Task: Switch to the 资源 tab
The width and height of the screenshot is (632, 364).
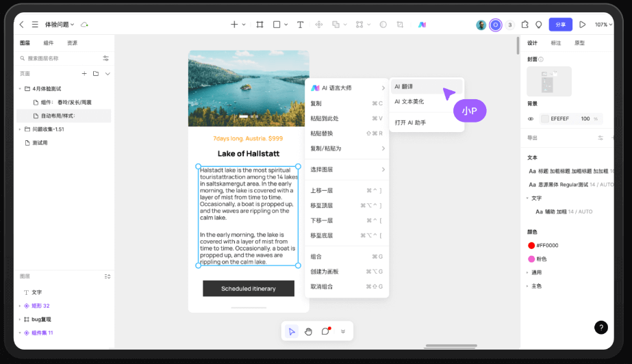Action: coord(72,42)
